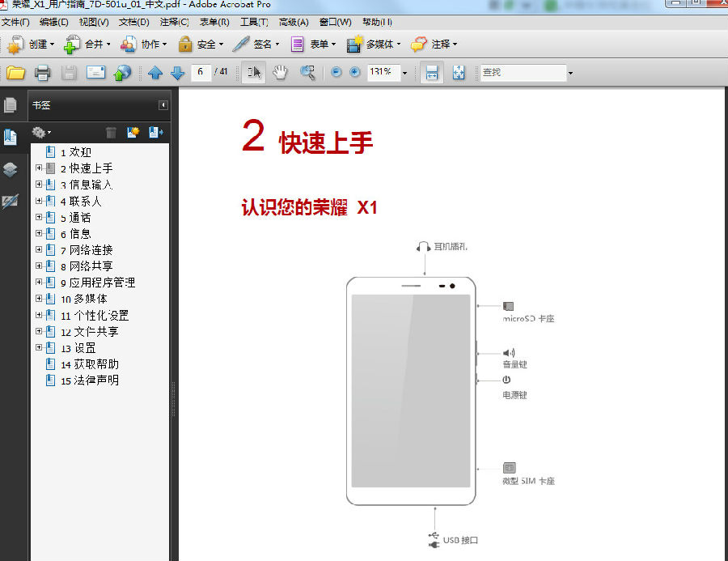The width and height of the screenshot is (728, 561).
Task: Open the bookmark options gear menu
Action: [x=41, y=133]
